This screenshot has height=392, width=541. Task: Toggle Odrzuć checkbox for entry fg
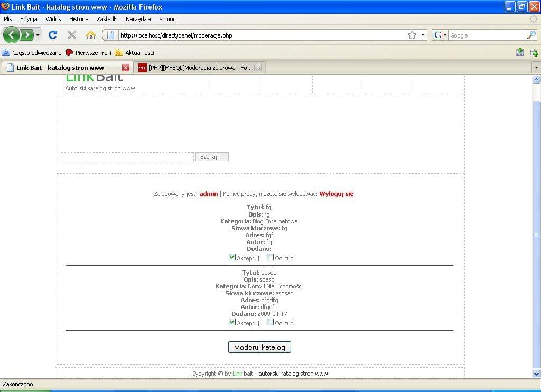click(270, 257)
